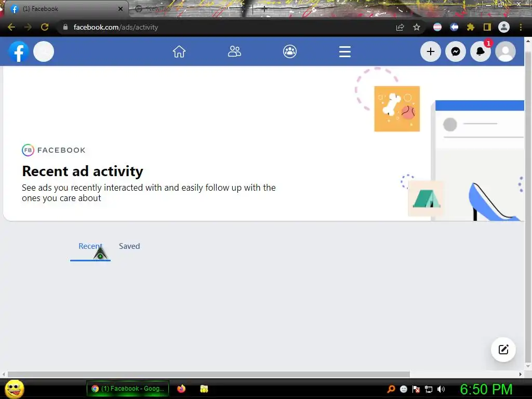
Task: Open the Friends icon in navigation
Action: [234, 51]
